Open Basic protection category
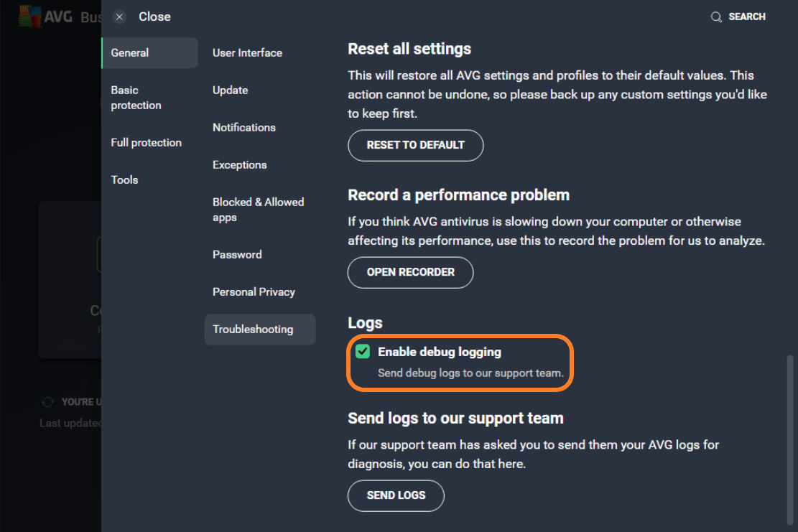798x532 pixels. coord(136,98)
